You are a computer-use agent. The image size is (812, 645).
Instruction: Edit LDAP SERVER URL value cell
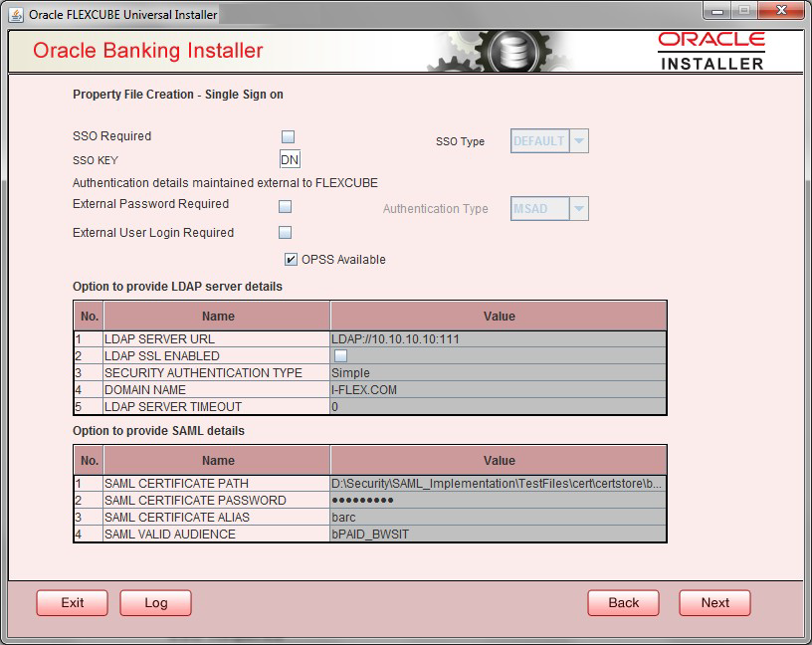[x=498, y=339]
